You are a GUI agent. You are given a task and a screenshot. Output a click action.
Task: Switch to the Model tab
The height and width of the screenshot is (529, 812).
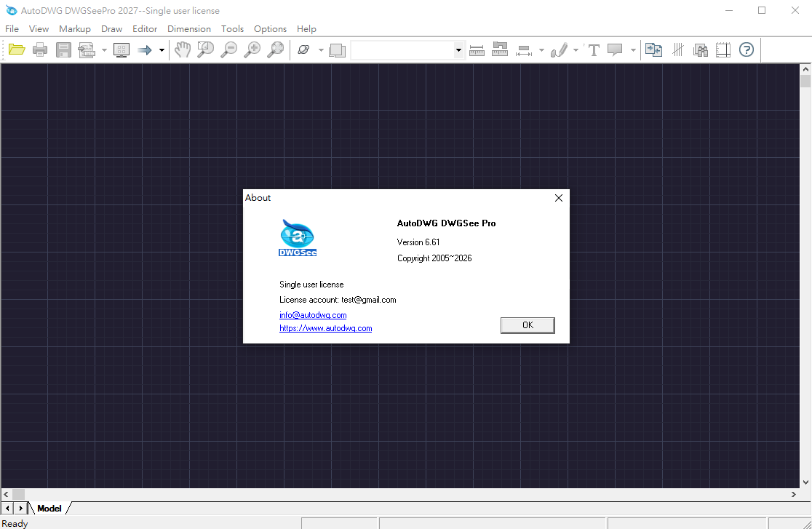[x=49, y=509]
